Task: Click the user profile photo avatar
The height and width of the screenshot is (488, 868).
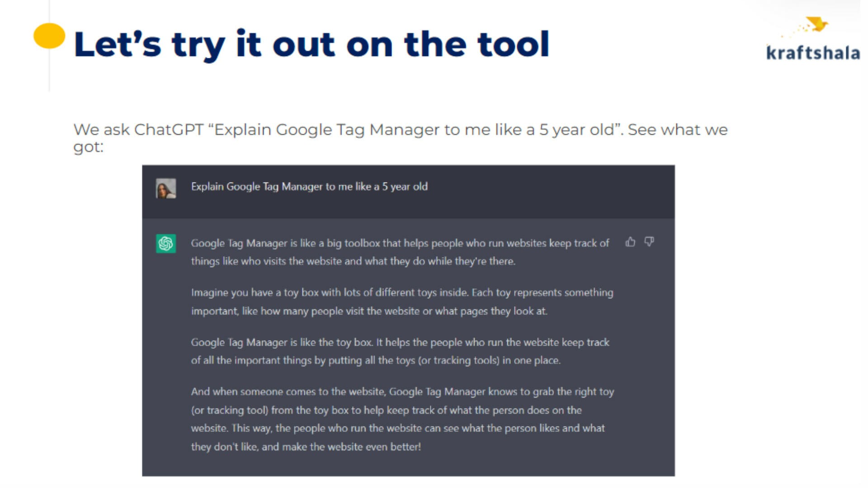Action: point(166,188)
